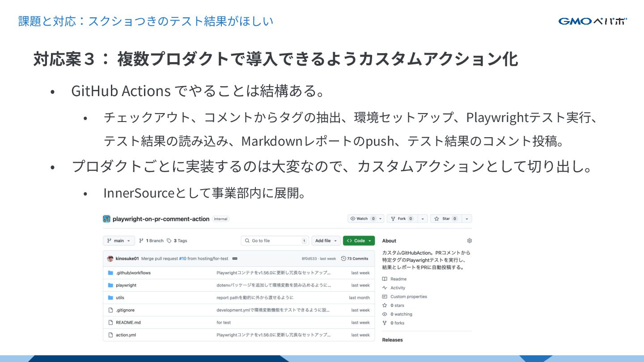Open commit hash 8f0d533
644x362 pixels.
tap(309, 258)
